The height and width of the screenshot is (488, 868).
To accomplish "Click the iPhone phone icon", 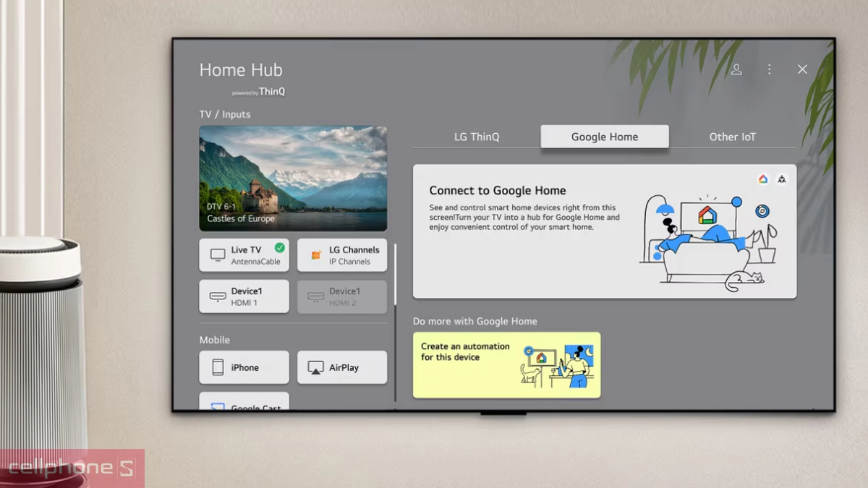I will point(218,367).
